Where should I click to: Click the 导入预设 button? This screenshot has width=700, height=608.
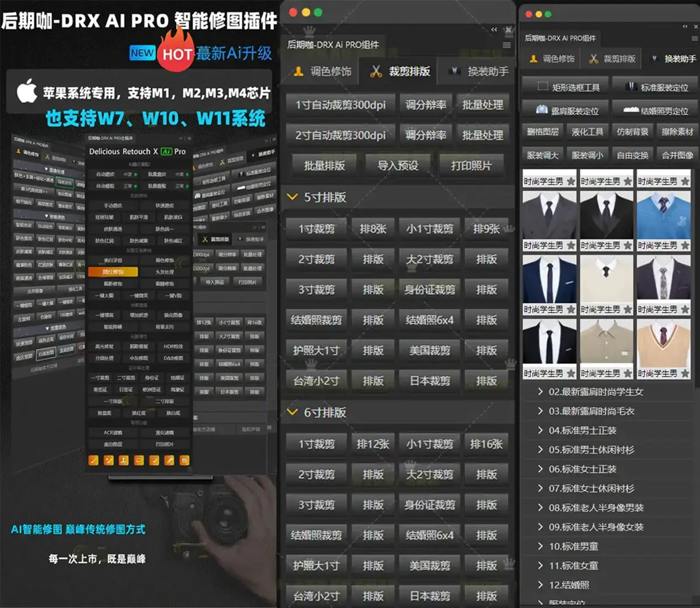[398, 166]
